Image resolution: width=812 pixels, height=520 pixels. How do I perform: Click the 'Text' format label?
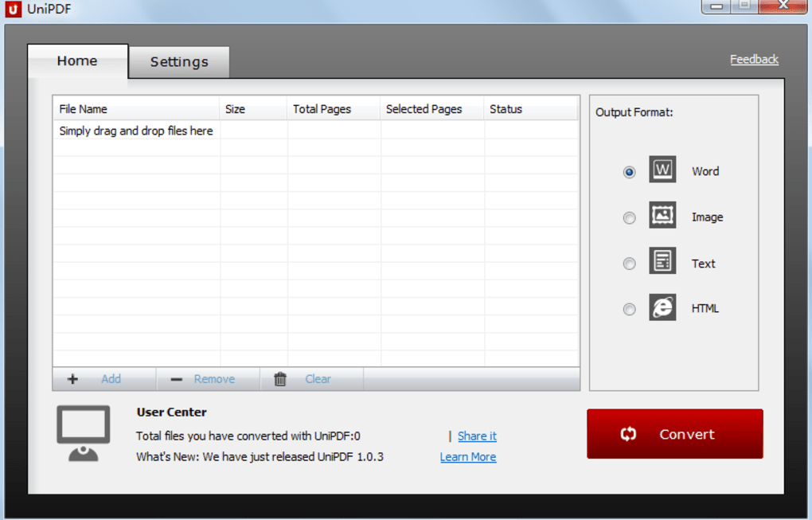[703, 264]
